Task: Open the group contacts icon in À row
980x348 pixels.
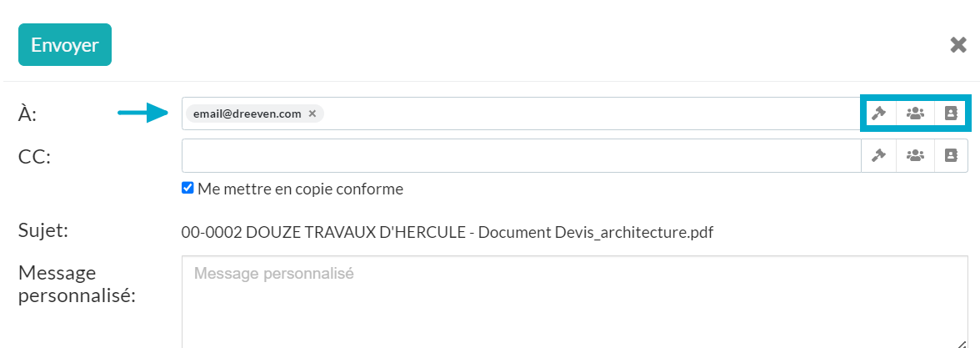Action: click(915, 113)
